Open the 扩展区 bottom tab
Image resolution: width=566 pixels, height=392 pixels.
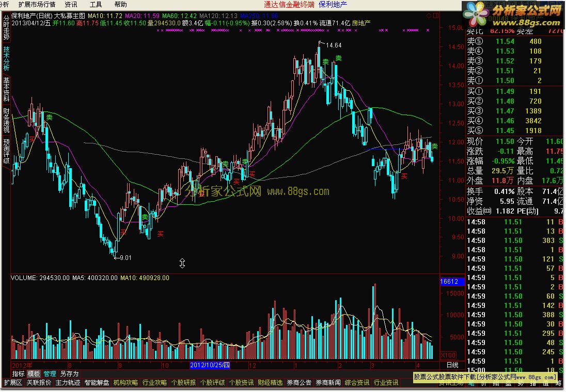coord(13,383)
